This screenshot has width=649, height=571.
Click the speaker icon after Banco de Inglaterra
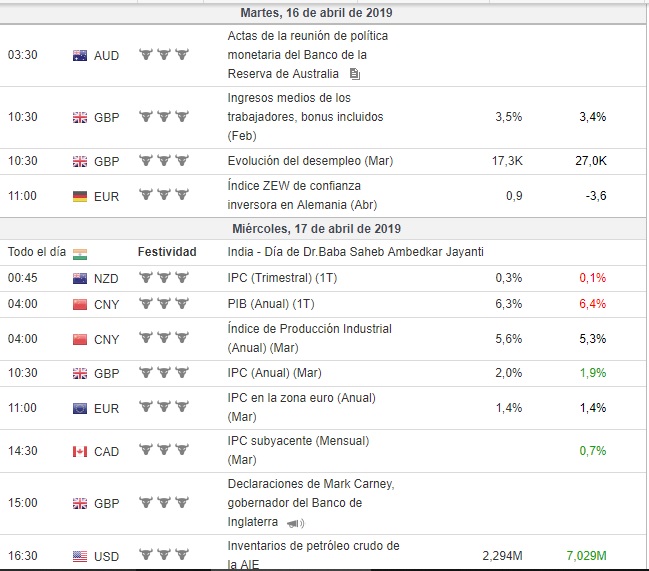click(295, 523)
